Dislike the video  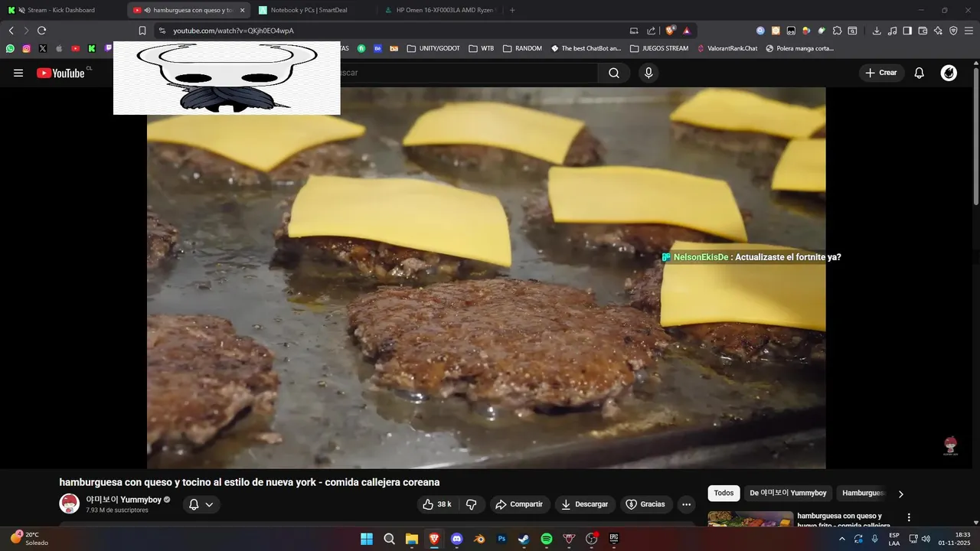point(472,504)
